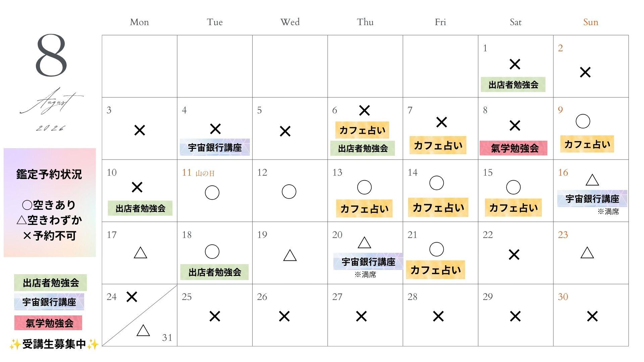Click the circle on August 11 holiday
The image size is (644, 362).
pos(212,192)
